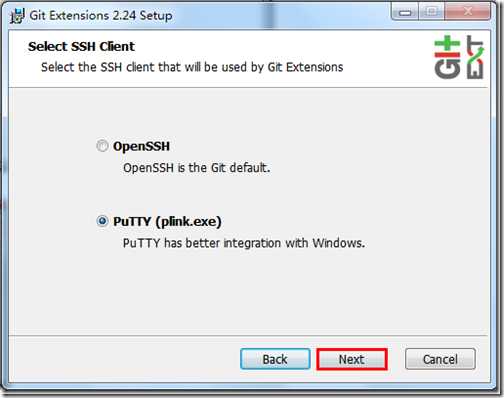Click the vertical 'Ext' part of the logo
Image resolution: width=504 pixels, height=398 pixels.
[x=475, y=57]
